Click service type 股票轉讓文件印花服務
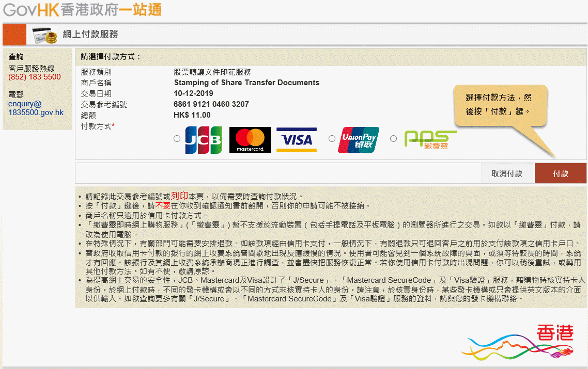Image resolution: width=588 pixels, height=369 pixels. (x=212, y=72)
